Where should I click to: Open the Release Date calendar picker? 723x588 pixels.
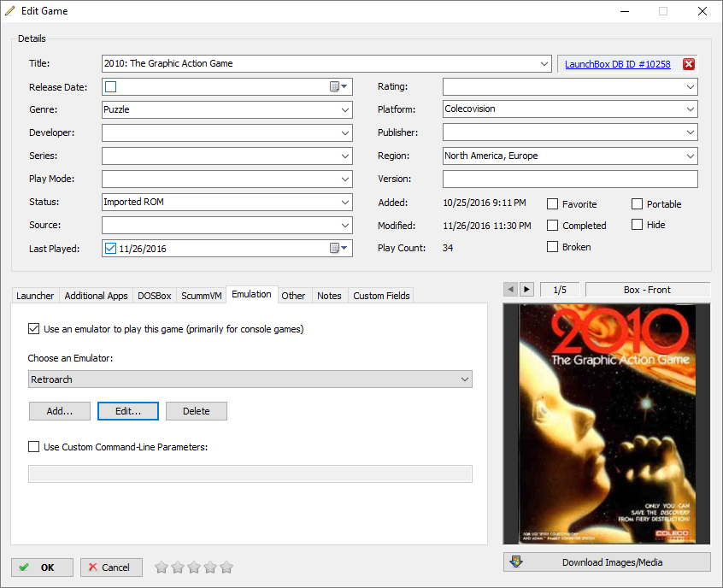pyautogui.click(x=339, y=86)
